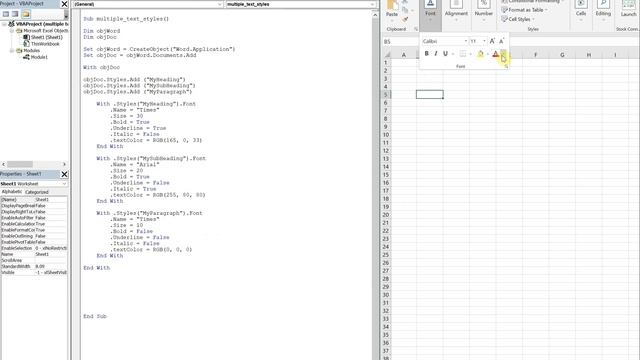The height and width of the screenshot is (360, 640).
Task: Apply the red Font Color
Action: coord(496,53)
